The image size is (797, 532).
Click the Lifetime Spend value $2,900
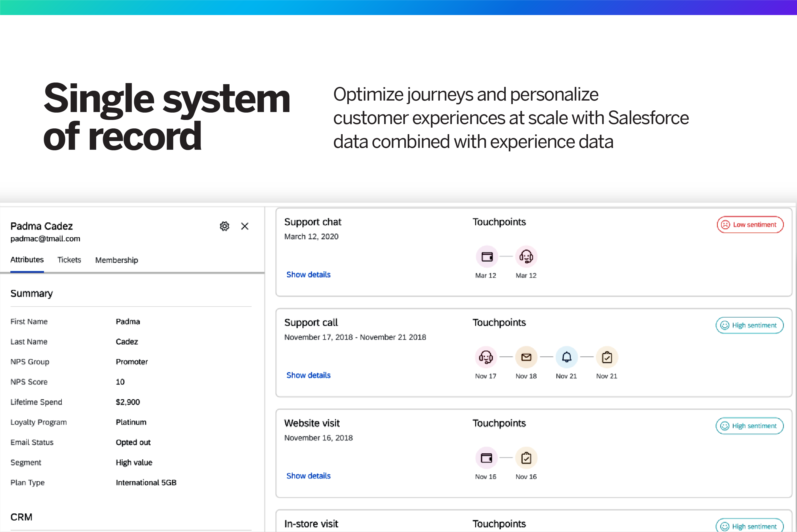pyautogui.click(x=128, y=402)
